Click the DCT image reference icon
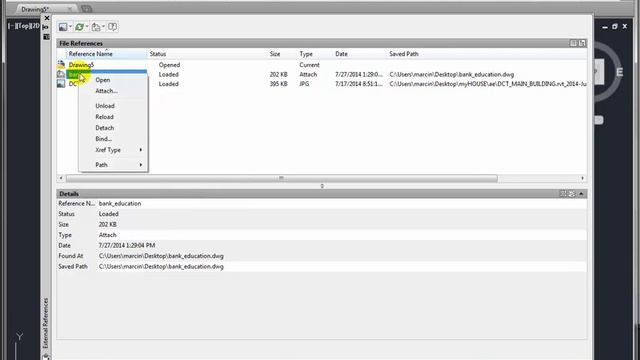640x360 pixels. pos(61,84)
